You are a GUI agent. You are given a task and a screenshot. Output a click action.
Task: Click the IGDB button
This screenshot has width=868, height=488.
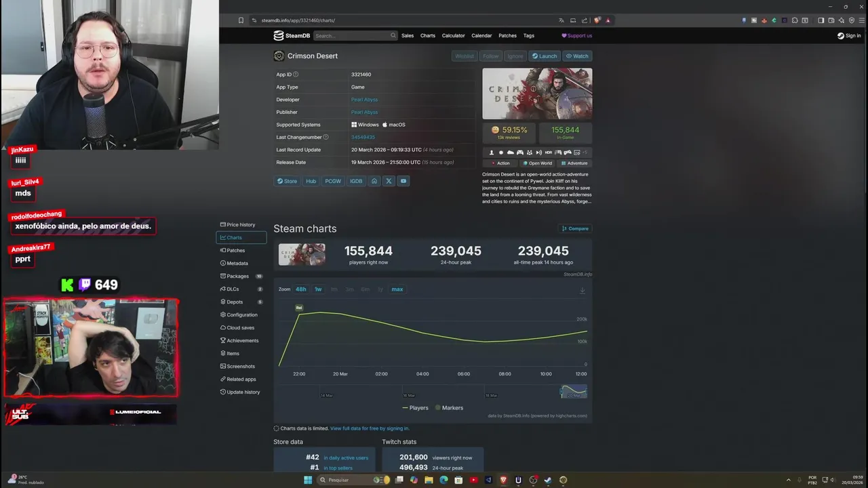pos(356,181)
